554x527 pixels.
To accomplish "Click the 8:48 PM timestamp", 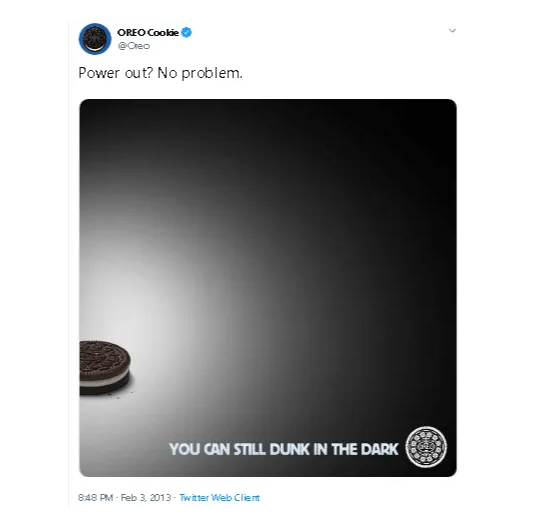I will [x=95, y=498].
